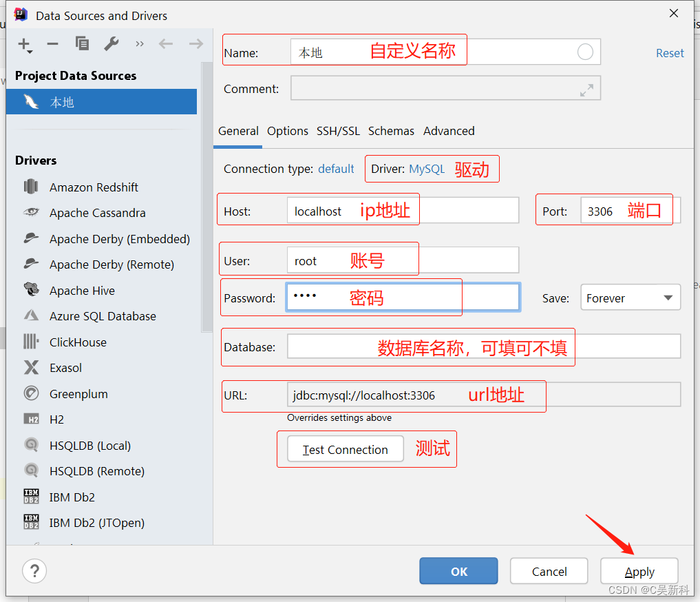Focus the Password field
700x602 pixels.
(403, 297)
